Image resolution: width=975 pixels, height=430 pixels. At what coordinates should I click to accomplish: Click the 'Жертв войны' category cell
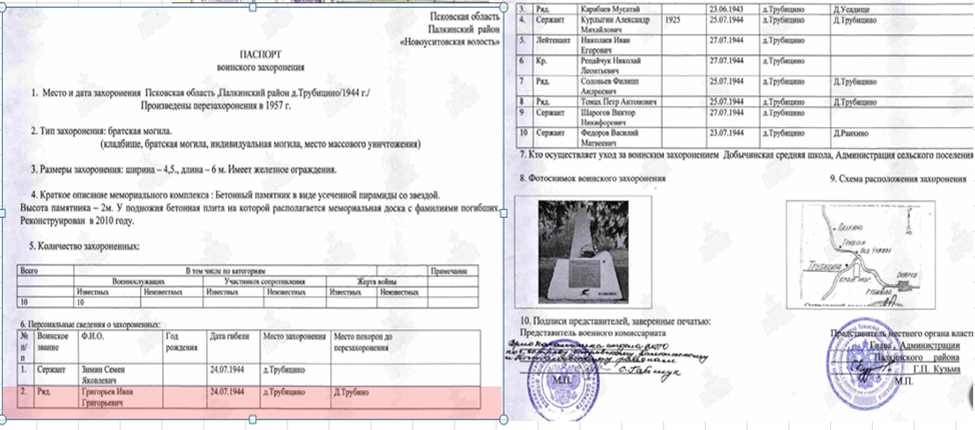click(377, 281)
